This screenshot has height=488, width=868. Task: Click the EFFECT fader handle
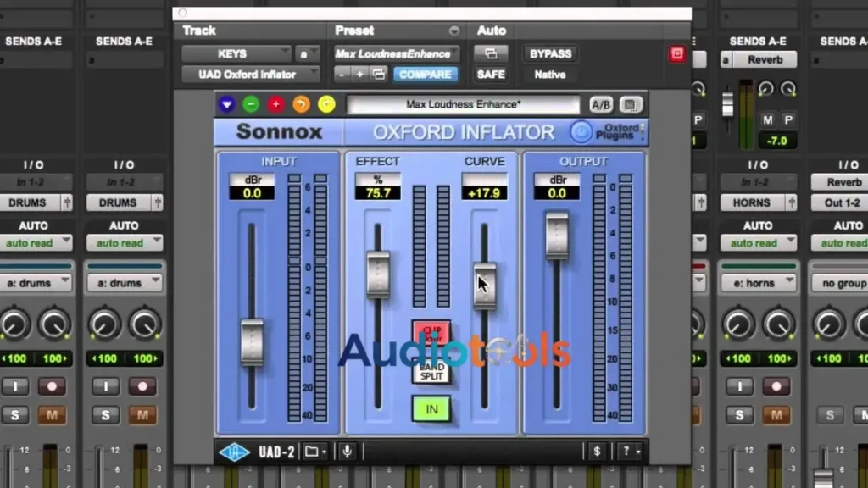pos(378,275)
